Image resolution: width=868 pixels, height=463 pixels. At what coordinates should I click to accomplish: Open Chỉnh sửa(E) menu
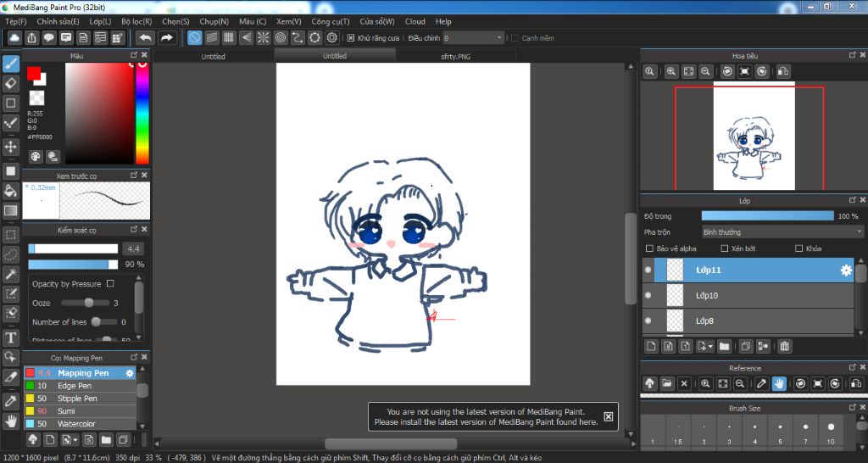(58, 21)
